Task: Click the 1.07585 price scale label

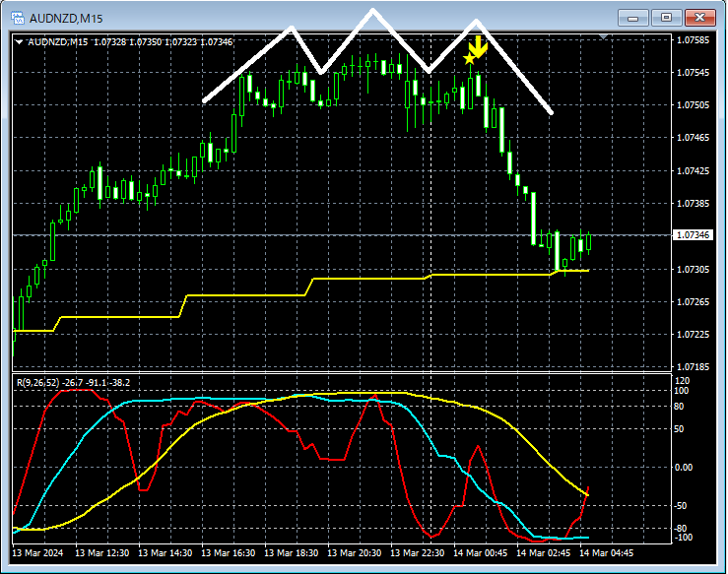Action: [694, 40]
